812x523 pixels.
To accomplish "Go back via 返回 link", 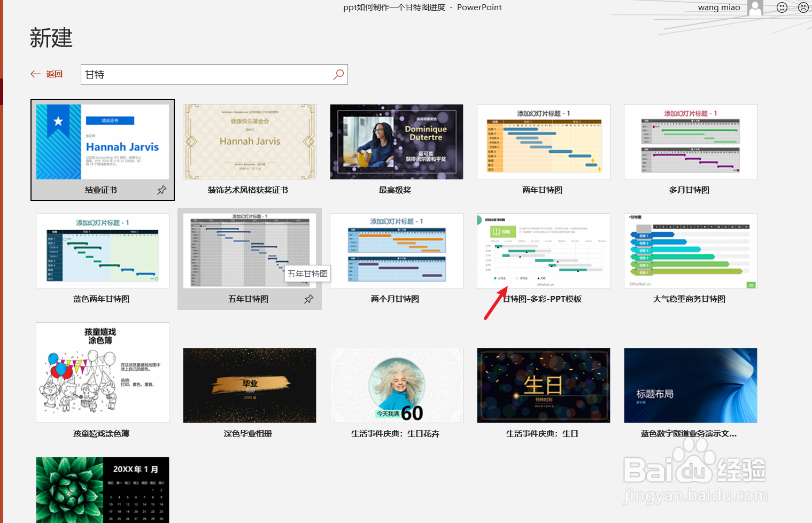I will coord(55,74).
